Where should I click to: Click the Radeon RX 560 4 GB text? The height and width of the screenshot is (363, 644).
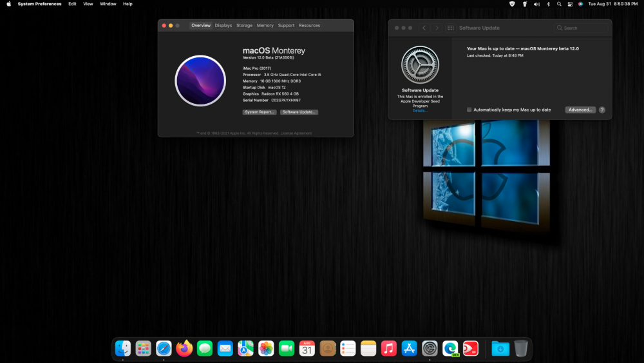(279, 93)
